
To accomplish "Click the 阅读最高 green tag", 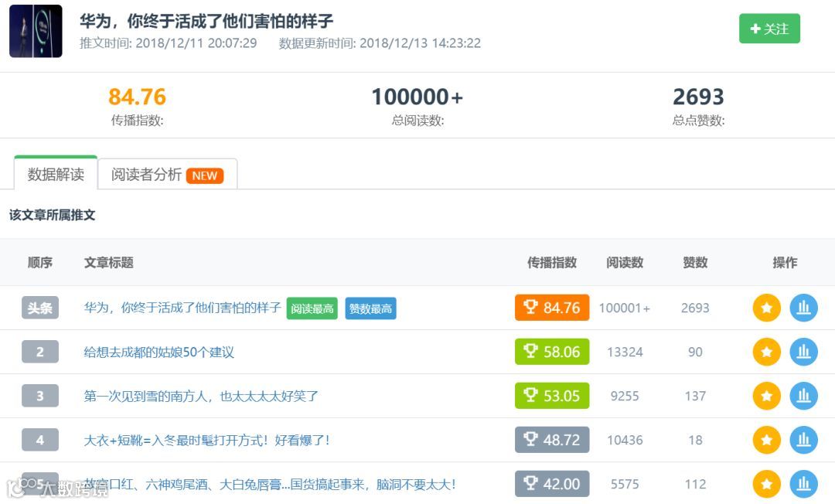I will tap(312, 308).
